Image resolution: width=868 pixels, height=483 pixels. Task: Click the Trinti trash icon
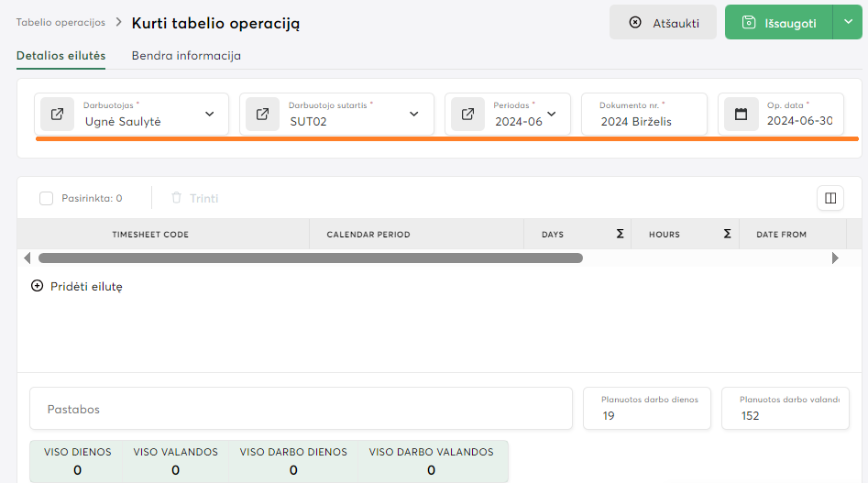coord(177,198)
